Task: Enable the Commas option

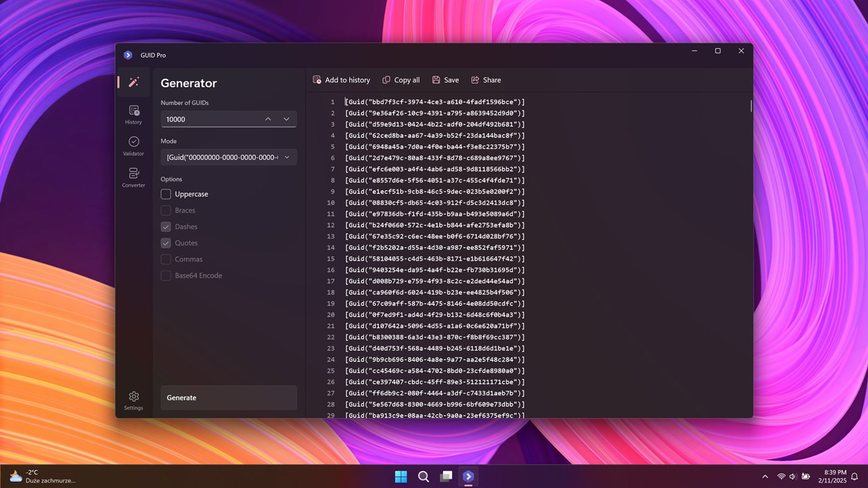Action: [x=166, y=259]
